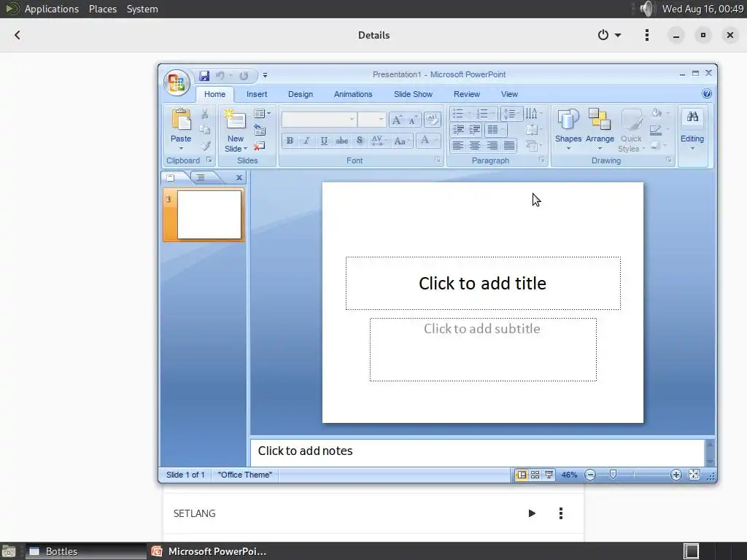747x560 pixels.
Task: Align text left
Action: click(458, 146)
